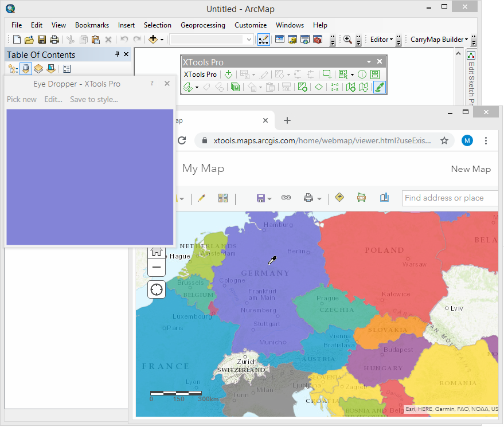This screenshot has height=427, width=504.
Task: Bookmark page with the star icon
Action: click(444, 140)
